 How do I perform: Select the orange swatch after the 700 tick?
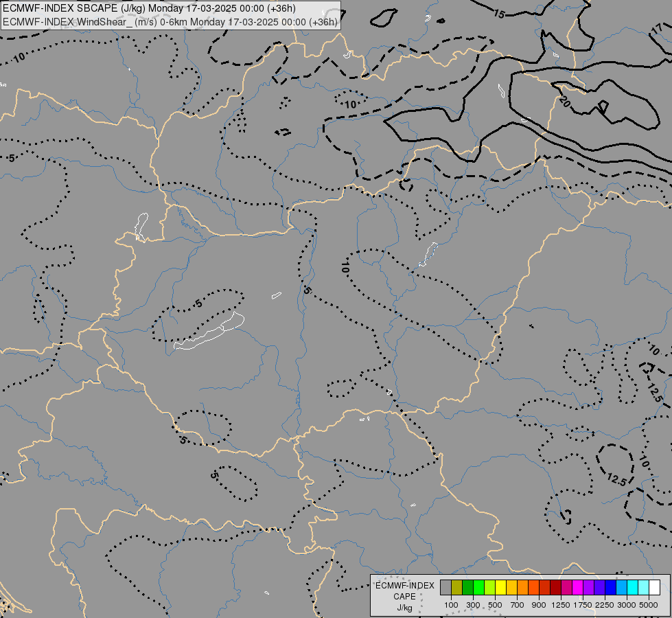523,588
